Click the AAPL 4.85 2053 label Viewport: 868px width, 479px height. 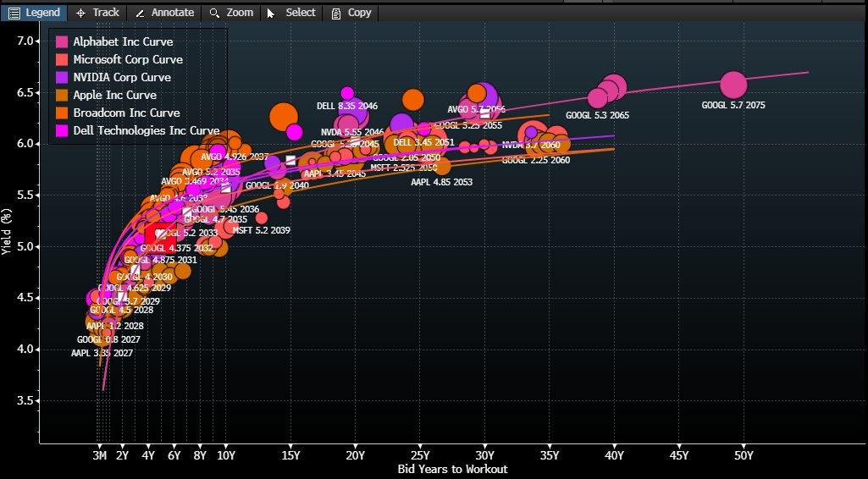pos(442,181)
